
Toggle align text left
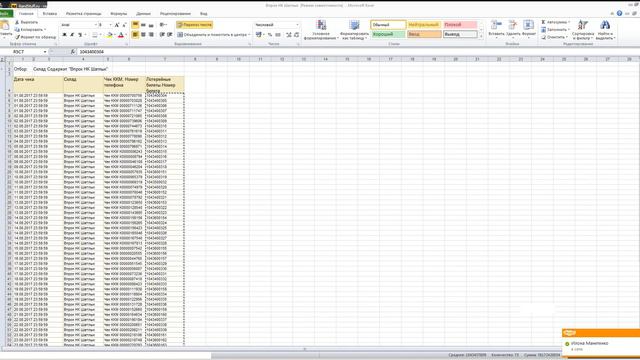tap(136, 35)
